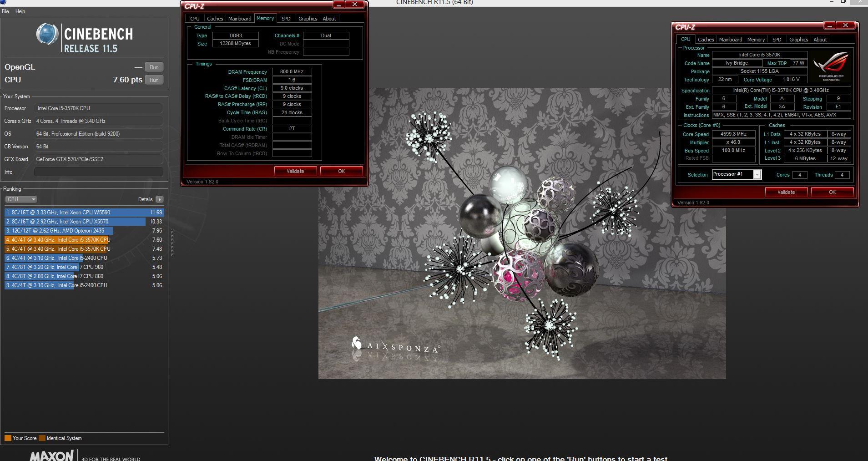Switch to Mainboard tab in Memory CPU-Z window
This screenshot has height=461, width=868.
coord(240,19)
